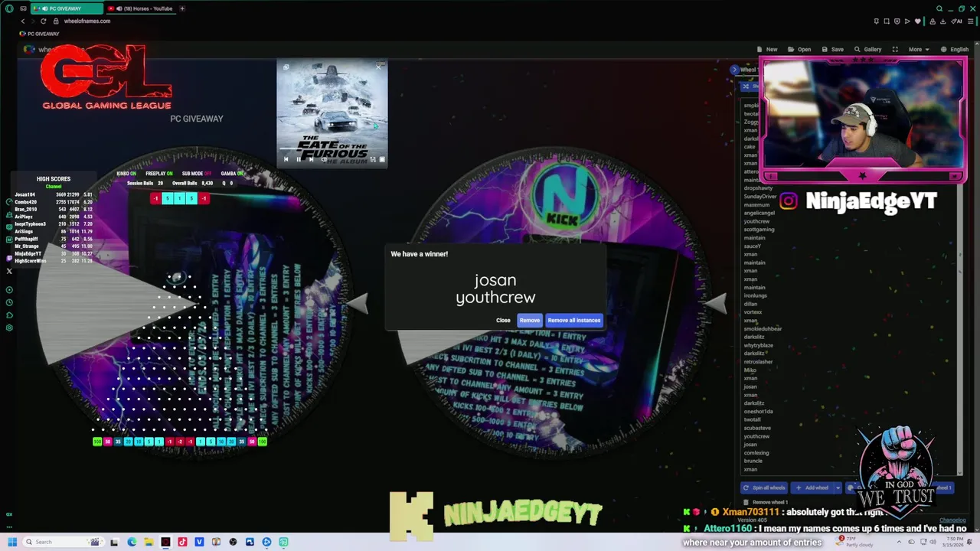Close the Fate of the Furious album popup

point(378,67)
